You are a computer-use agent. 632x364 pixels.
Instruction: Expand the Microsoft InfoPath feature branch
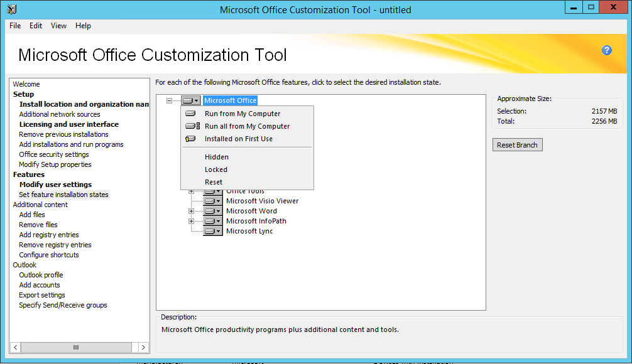[x=191, y=221]
